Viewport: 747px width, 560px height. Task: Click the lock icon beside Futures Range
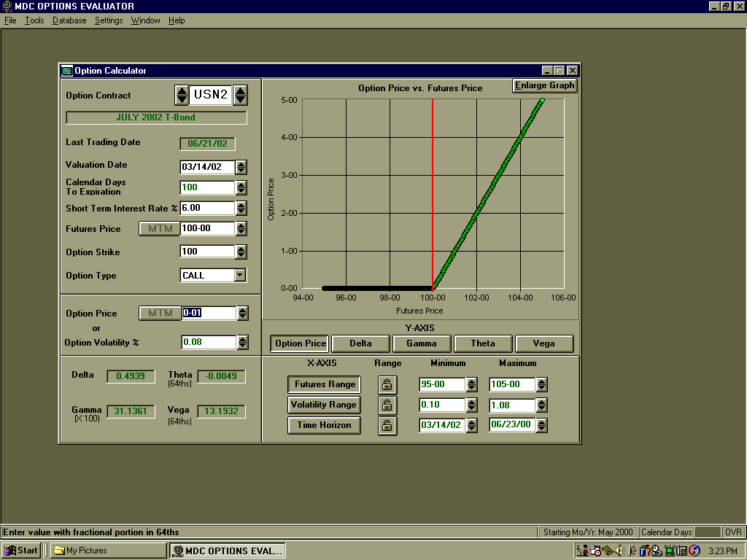click(387, 384)
